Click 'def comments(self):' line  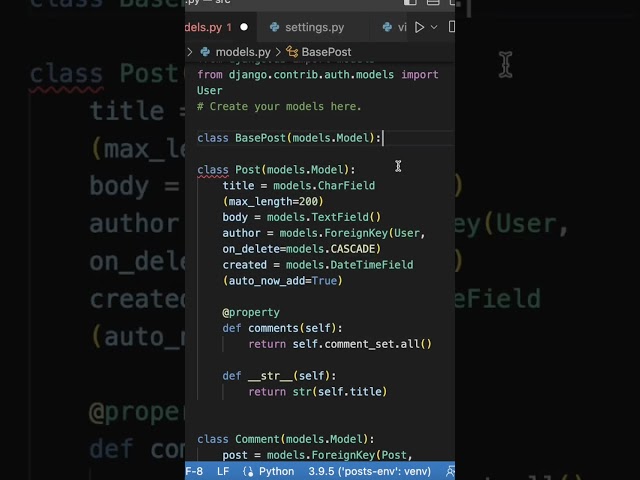(282, 328)
